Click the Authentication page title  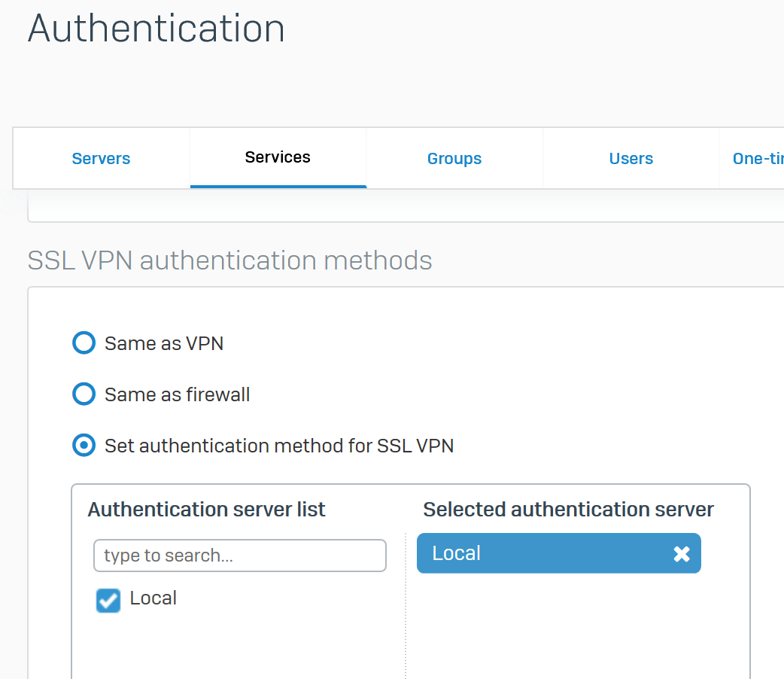pos(156,29)
